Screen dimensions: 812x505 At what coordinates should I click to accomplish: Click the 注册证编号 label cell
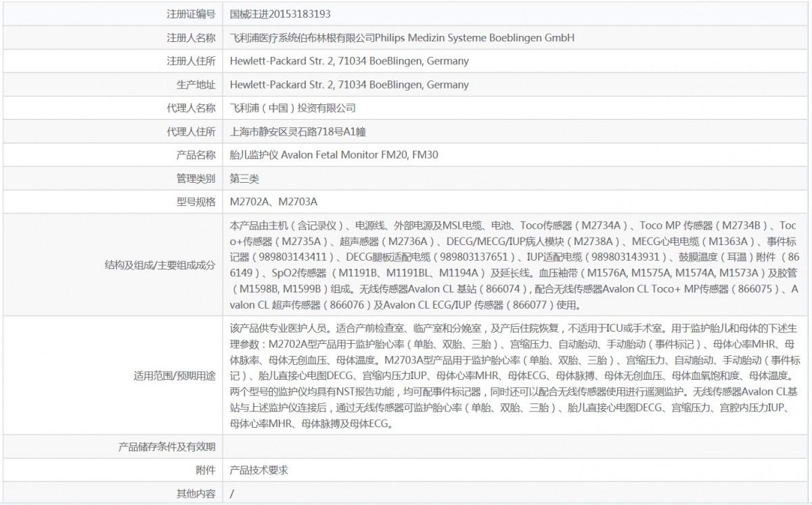(191, 14)
